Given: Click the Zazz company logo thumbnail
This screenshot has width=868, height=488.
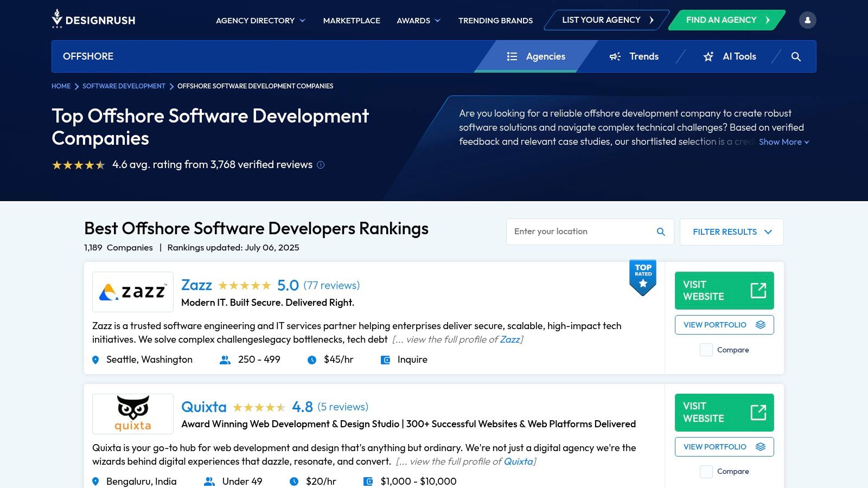Looking at the screenshot, I should [133, 292].
